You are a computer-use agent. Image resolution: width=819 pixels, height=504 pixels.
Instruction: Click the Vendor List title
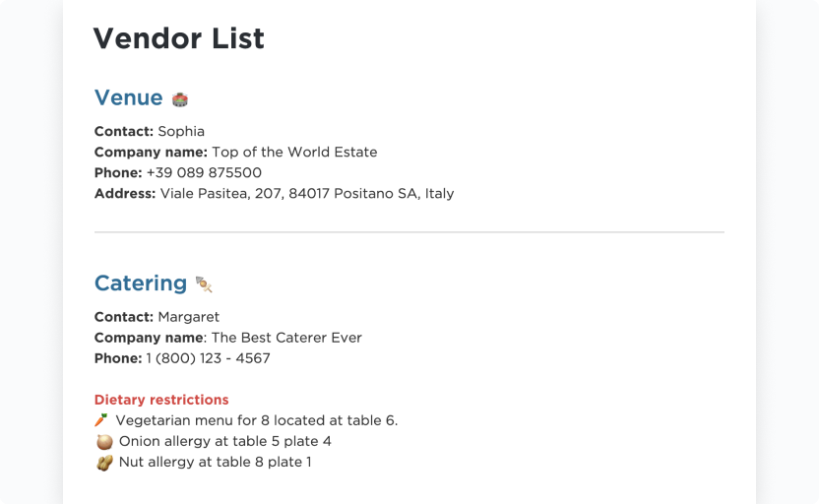click(x=178, y=38)
